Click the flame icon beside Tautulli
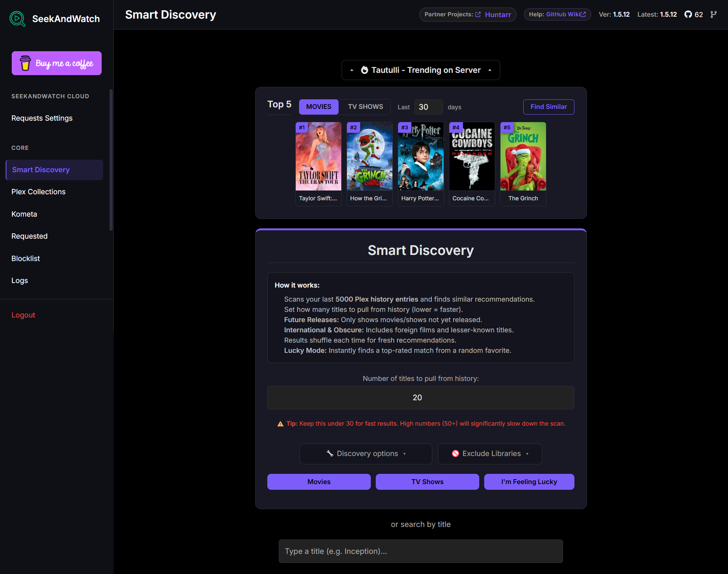The height and width of the screenshot is (574, 728). pos(364,70)
